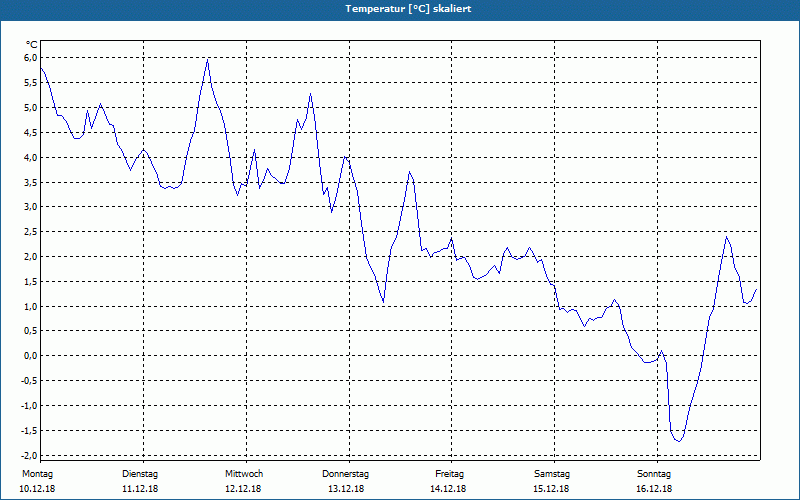Viewport: 800px width, 500px height.
Task: Click the '0,0' y-axis value
Action: point(31,356)
